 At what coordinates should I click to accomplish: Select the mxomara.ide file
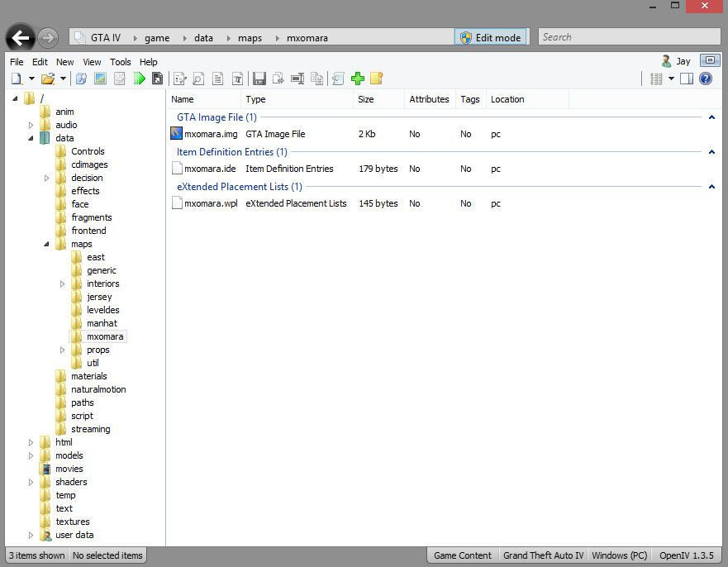(210, 169)
